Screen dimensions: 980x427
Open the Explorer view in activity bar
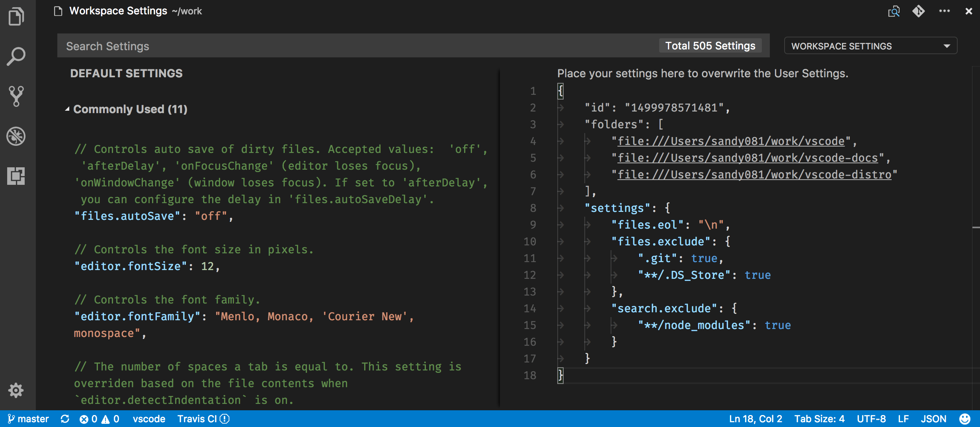tap(16, 17)
